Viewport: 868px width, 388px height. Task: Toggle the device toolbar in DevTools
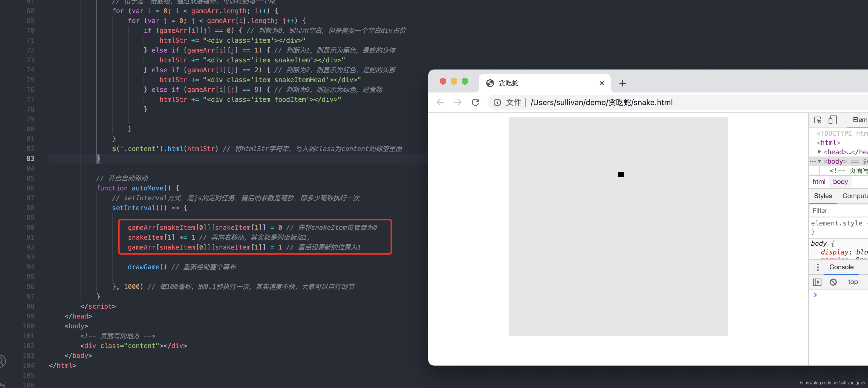point(833,120)
